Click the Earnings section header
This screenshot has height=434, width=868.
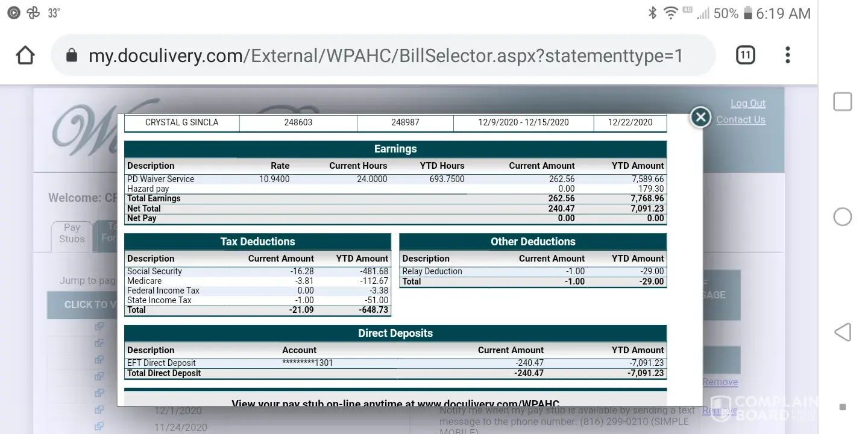395,149
